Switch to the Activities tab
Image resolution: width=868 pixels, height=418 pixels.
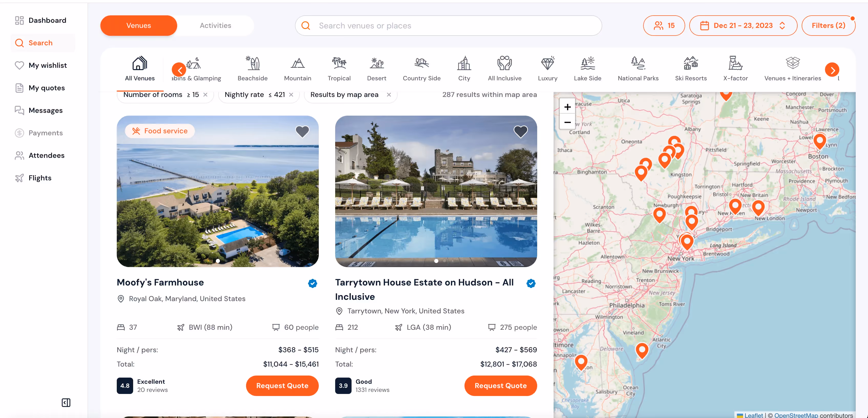click(215, 26)
